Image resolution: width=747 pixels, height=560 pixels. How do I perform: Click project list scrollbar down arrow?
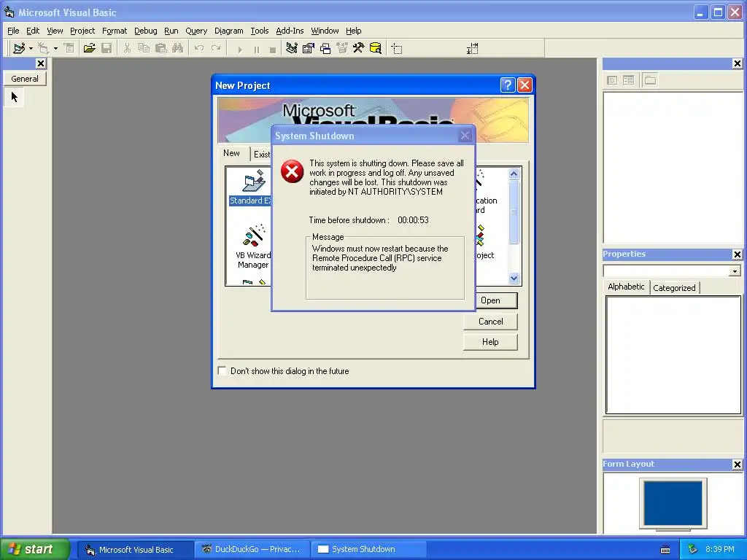(514, 278)
